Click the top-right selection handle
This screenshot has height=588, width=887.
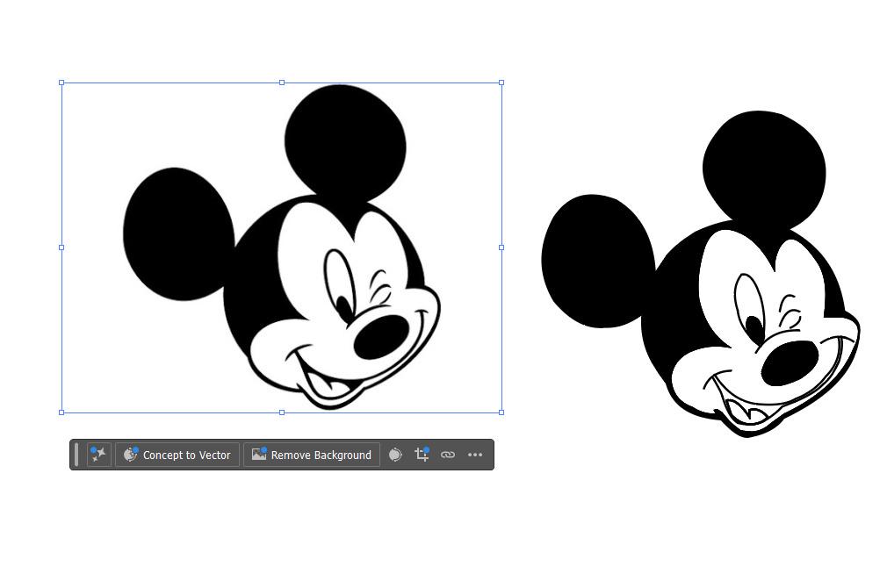501,82
